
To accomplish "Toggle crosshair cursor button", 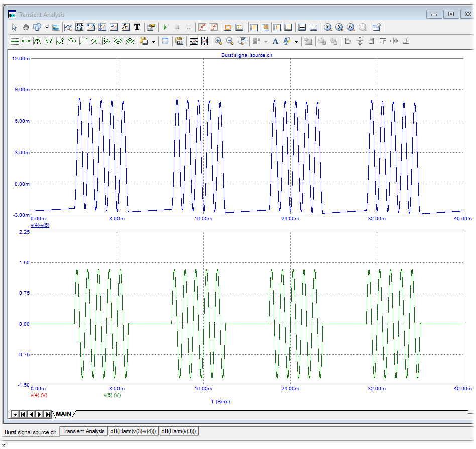I will click(314, 27).
